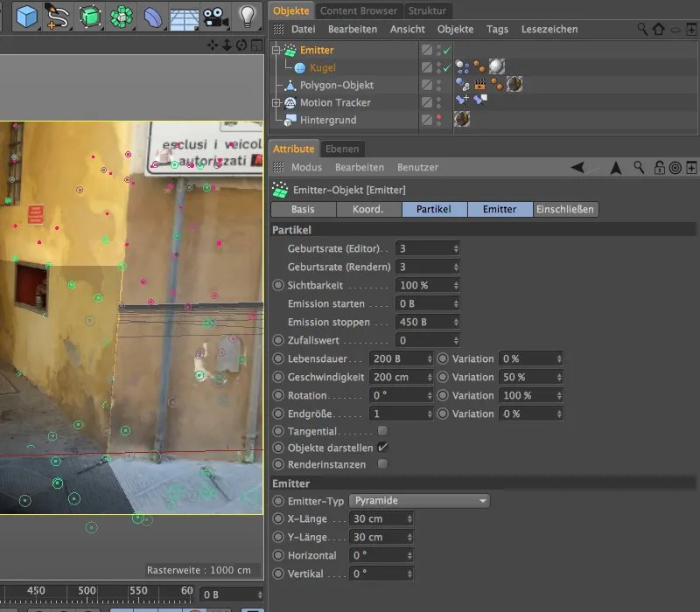Select the Polygon-Objekt in the object tree

pyautogui.click(x=337, y=85)
